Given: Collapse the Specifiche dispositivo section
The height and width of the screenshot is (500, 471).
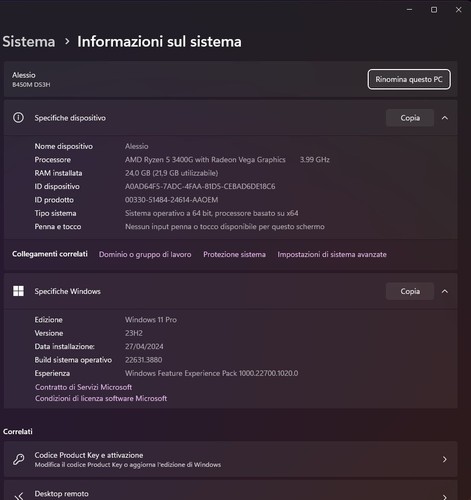Looking at the screenshot, I should coord(445,118).
